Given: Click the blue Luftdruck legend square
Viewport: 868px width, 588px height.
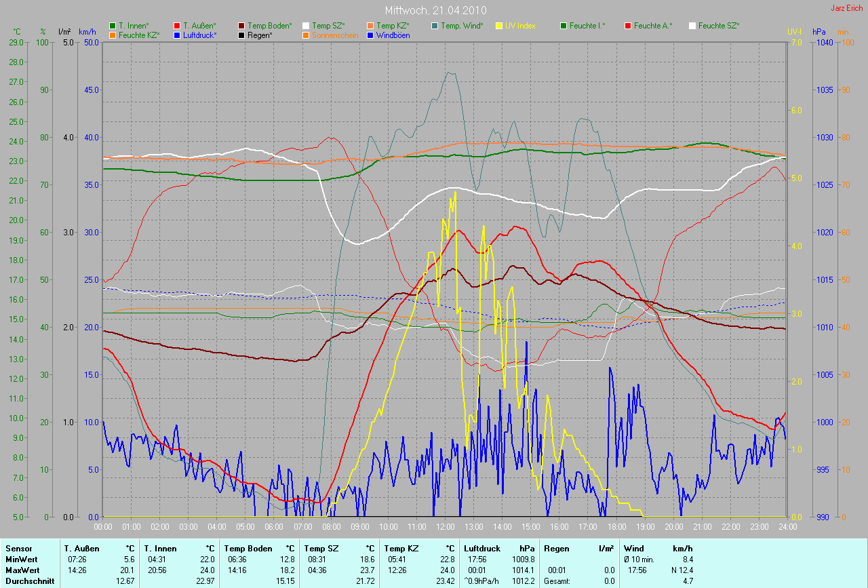Looking at the screenshot, I should [x=177, y=35].
